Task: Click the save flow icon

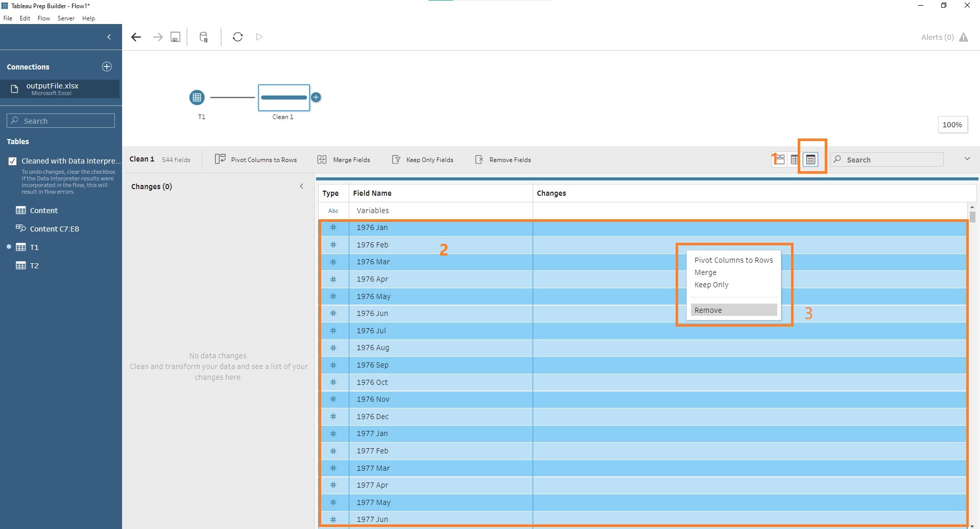Action: 175,37
